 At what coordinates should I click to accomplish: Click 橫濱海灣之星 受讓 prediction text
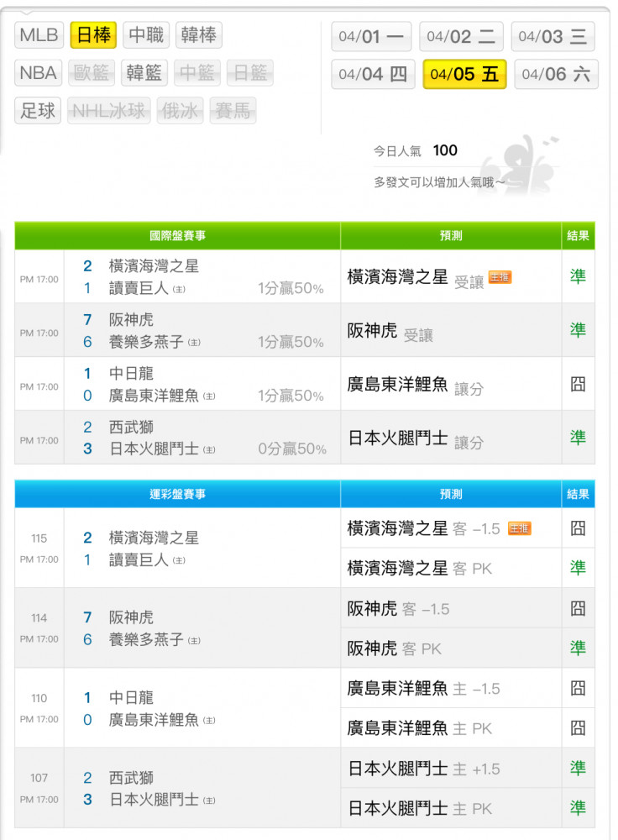click(x=415, y=278)
